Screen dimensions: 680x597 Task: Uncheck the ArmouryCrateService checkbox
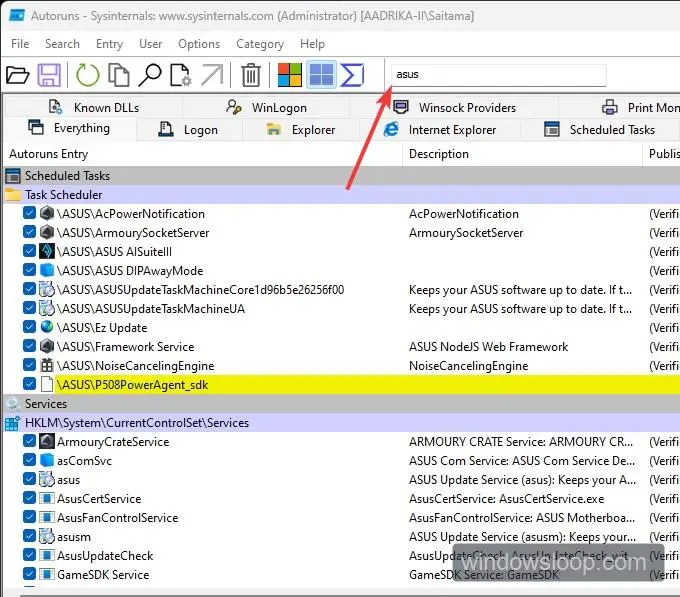pos(29,441)
